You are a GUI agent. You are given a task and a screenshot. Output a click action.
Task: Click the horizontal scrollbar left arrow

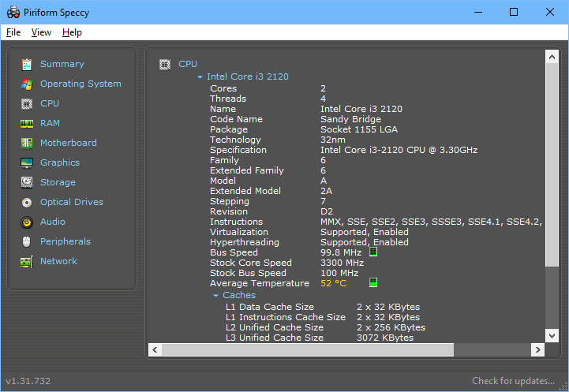click(x=155, y=349)
